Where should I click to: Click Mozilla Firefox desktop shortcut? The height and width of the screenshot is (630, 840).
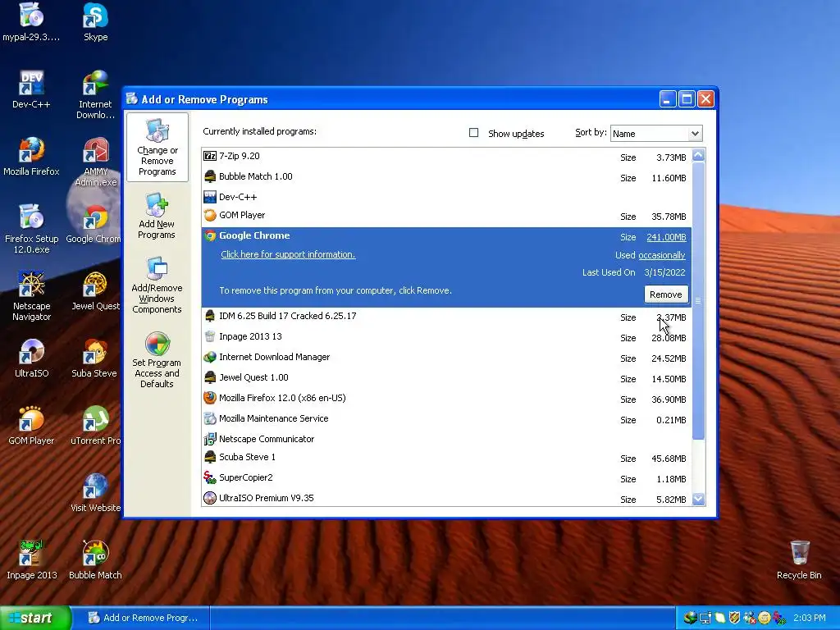click(x=32, y=157)
